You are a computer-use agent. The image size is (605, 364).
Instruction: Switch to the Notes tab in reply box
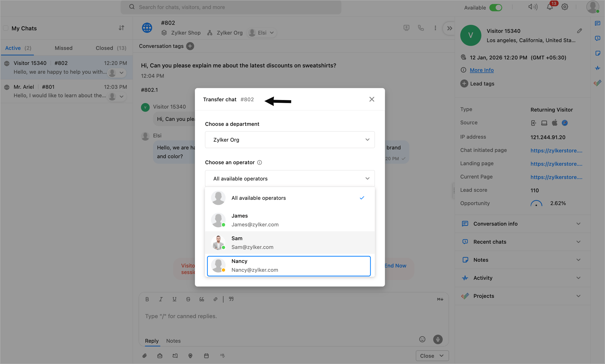click(173, 341)
